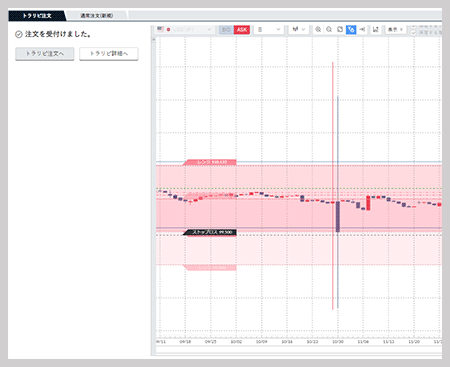Click the トラリピ注文へ button

(x=45, y=54)
